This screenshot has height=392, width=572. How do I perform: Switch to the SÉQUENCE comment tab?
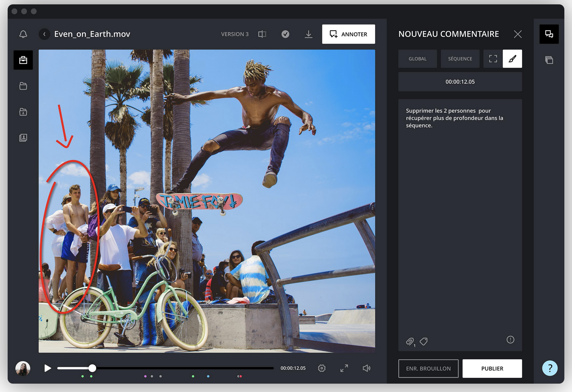(460, 59)
